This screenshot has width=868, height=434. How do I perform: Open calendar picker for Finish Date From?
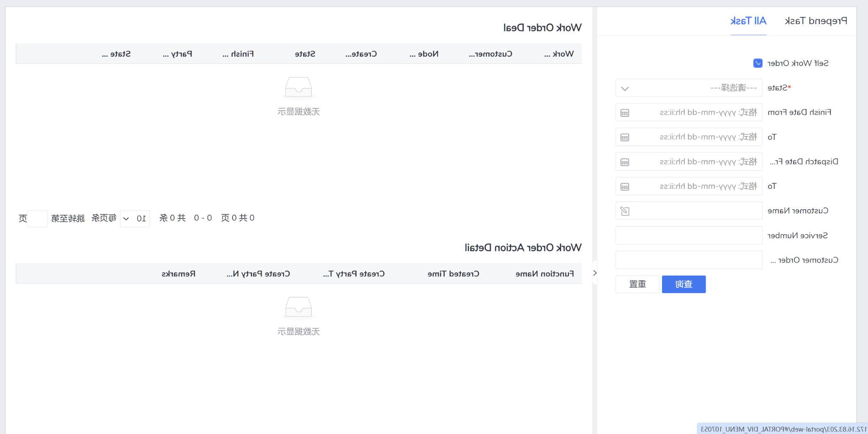coord(625,113)
